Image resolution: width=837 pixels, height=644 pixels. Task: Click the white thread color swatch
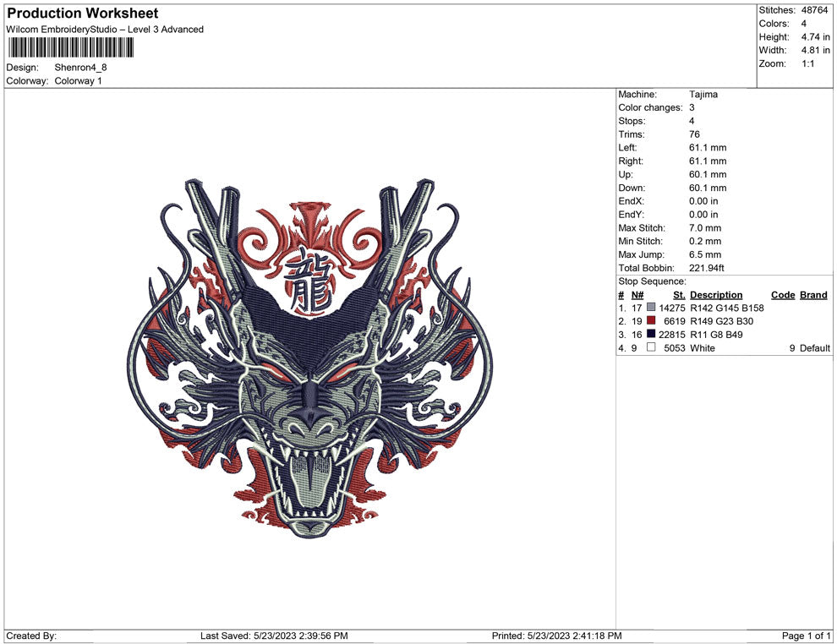[x=651, y=347]
